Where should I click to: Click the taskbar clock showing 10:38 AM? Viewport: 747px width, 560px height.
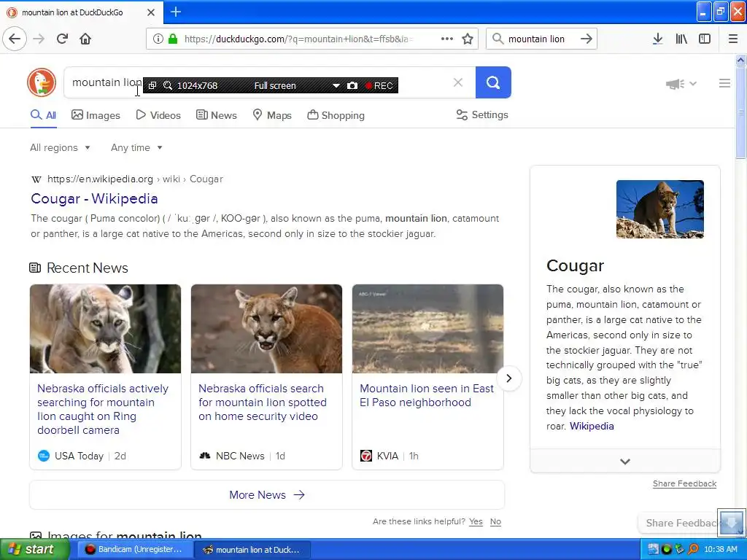720,550
